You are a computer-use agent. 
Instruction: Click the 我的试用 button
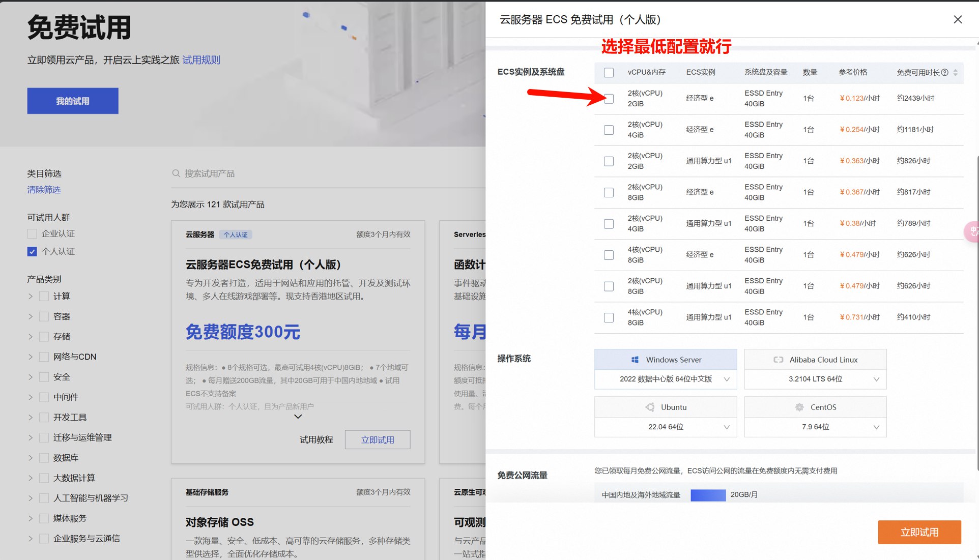pyautogui.click(x=73, y=101)
